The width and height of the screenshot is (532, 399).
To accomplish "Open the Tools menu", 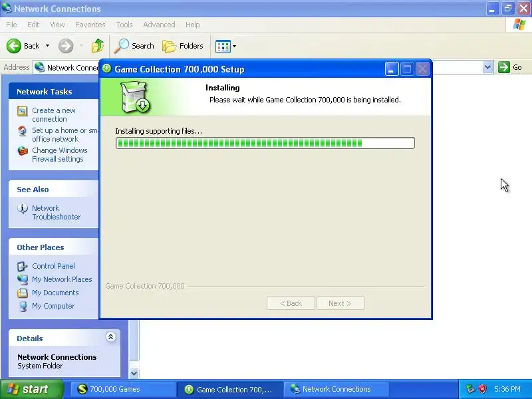I will 124,25.
